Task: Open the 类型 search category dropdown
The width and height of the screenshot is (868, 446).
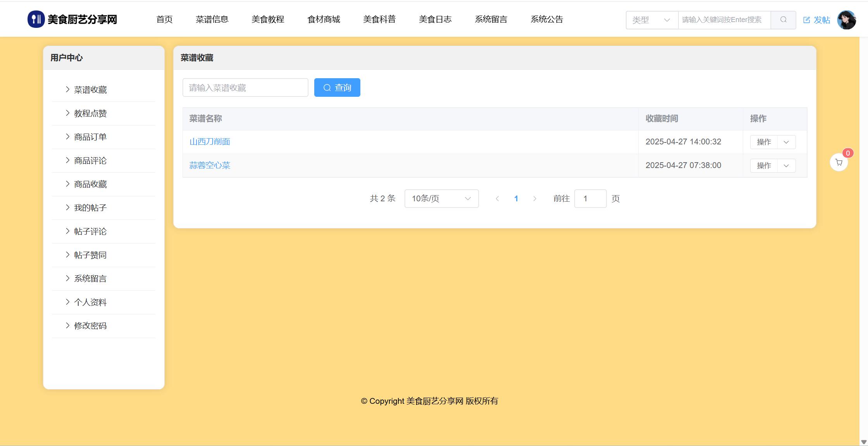Action: pyautogui.click(x=651, y=20)
